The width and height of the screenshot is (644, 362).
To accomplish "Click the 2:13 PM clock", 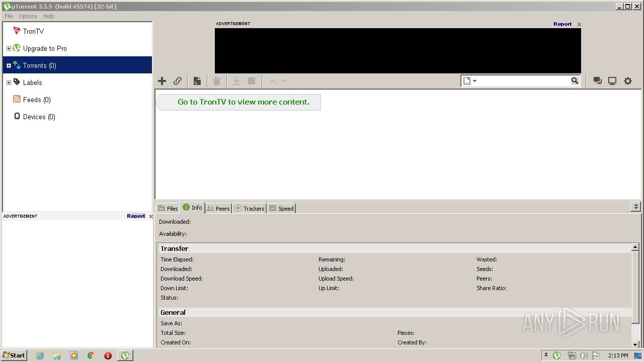I will (618, 355).
